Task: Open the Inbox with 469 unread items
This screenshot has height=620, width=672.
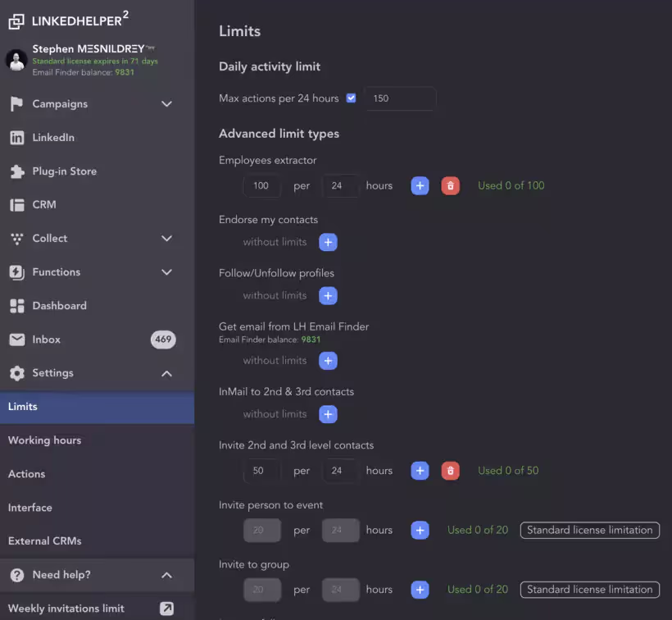Action: (x=46, y=339)
